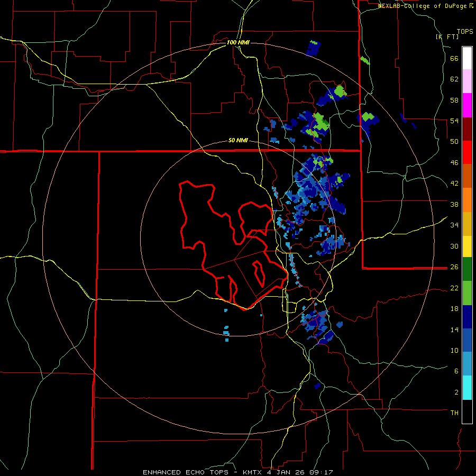Click the cyan 2-6 kft legend swatch
Image resolution: width=476 pixels, height=476 pixels.
point(467,388)
